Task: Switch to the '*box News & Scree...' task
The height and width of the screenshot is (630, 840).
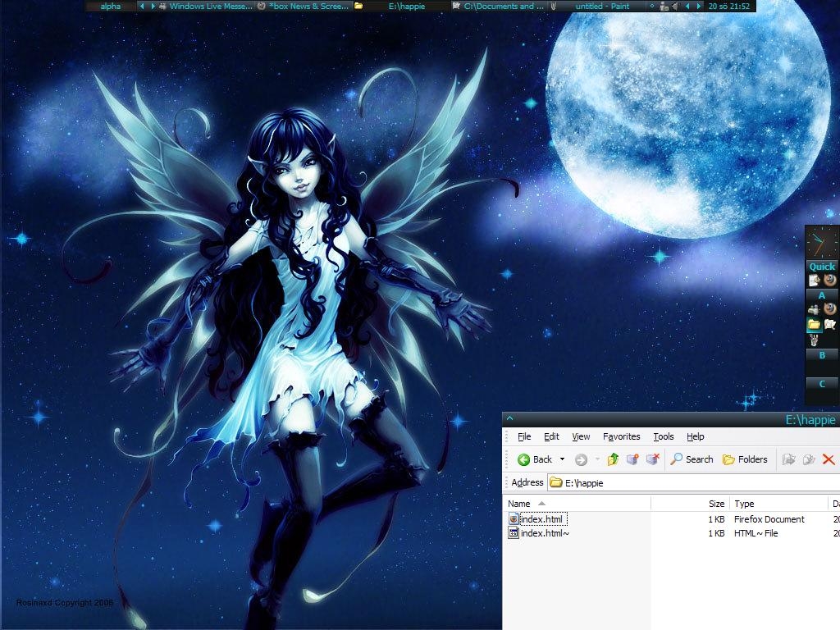Action: 304,7
